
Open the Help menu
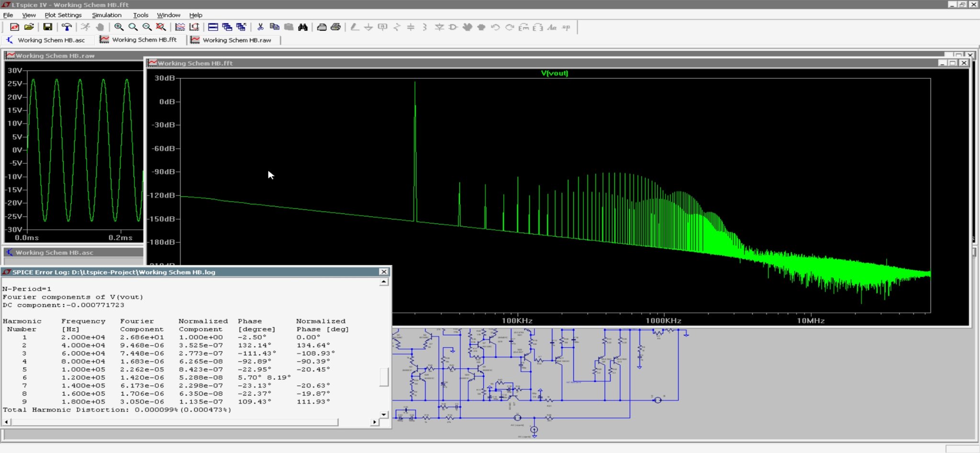(196, 15)
